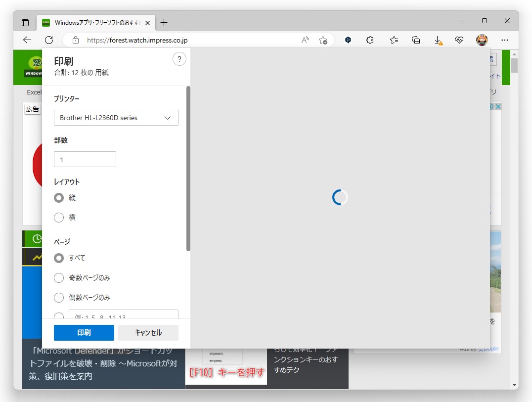The width and height of the screenshot is (532, 402).
Task: Choose 奇数ページのみ for printing
Action: (x=59, y=277)
